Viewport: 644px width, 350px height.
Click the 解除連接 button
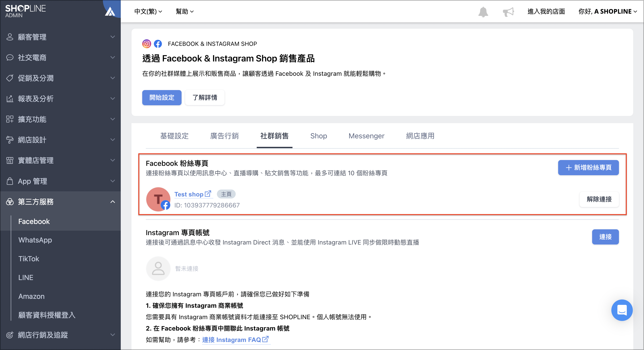coord(599,199)
